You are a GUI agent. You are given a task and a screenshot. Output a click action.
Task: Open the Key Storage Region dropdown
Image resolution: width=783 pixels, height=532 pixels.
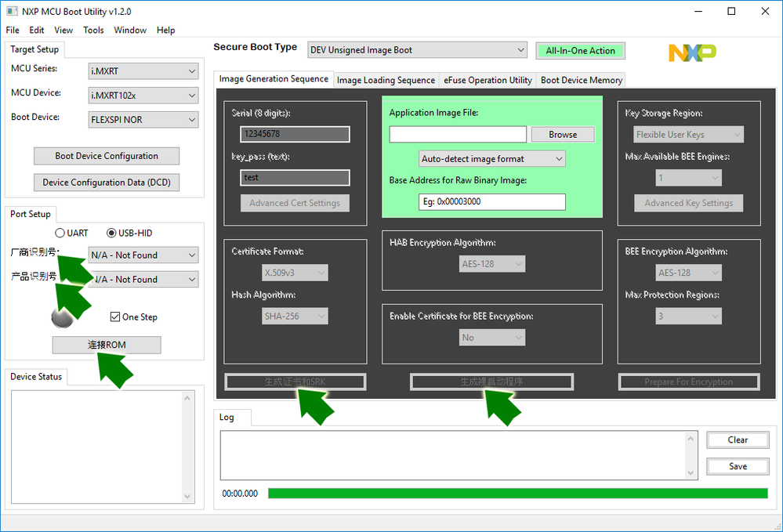(689, 134)
